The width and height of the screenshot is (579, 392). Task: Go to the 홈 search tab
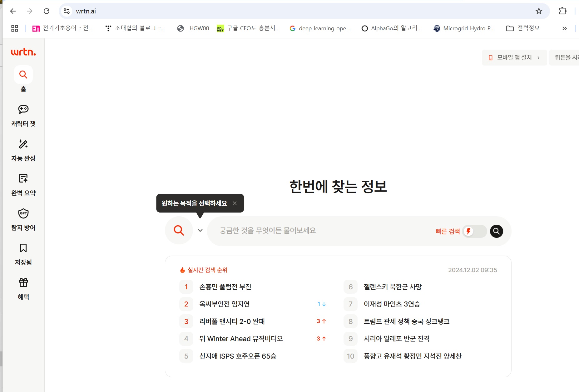pyautogui.click(x=23, y=75)
